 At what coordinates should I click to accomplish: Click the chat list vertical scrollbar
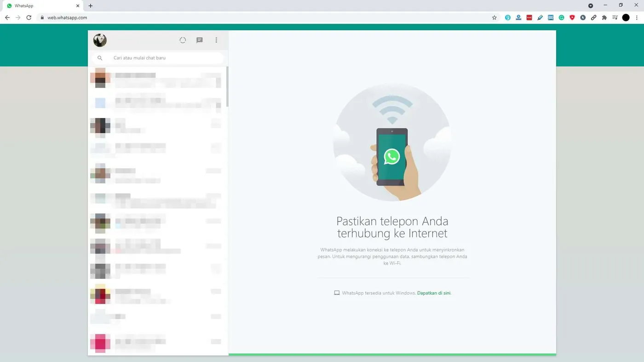[227, 86]
